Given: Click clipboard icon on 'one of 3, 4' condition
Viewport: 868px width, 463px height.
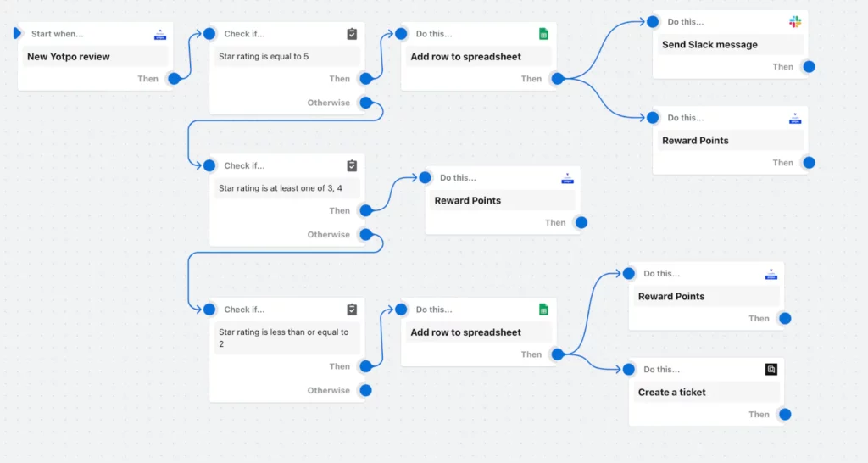Looking at the screenshot, I should 352,166.
